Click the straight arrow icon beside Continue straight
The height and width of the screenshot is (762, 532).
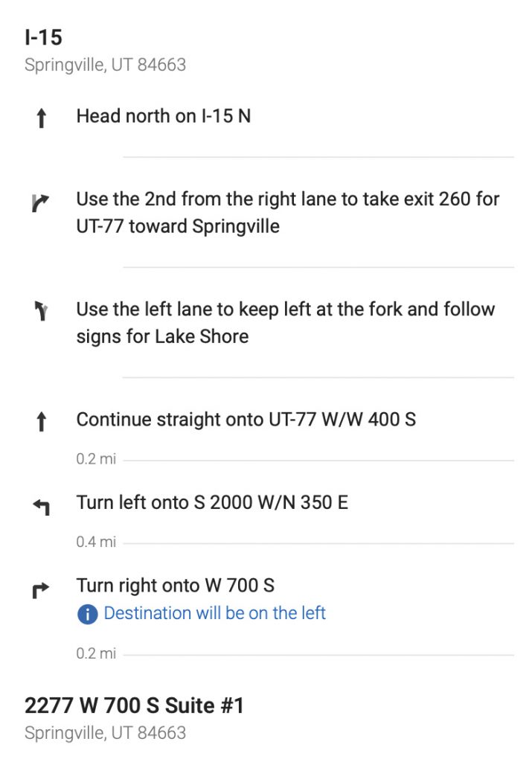point(41,423)
